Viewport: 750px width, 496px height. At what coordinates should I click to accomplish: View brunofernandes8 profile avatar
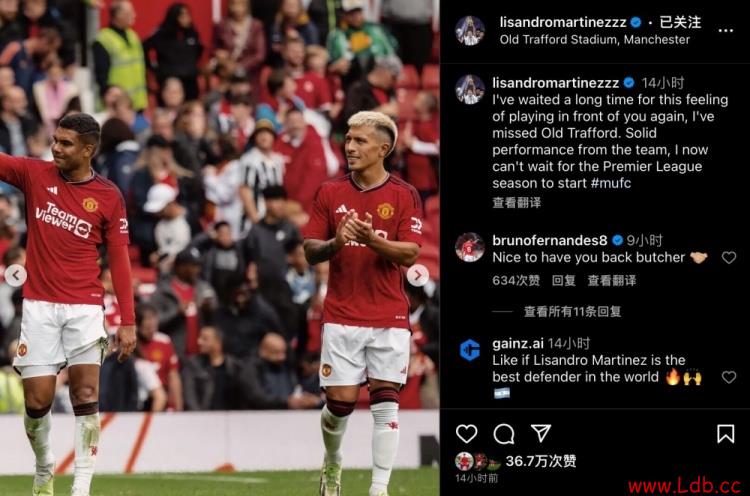[469, 247]
